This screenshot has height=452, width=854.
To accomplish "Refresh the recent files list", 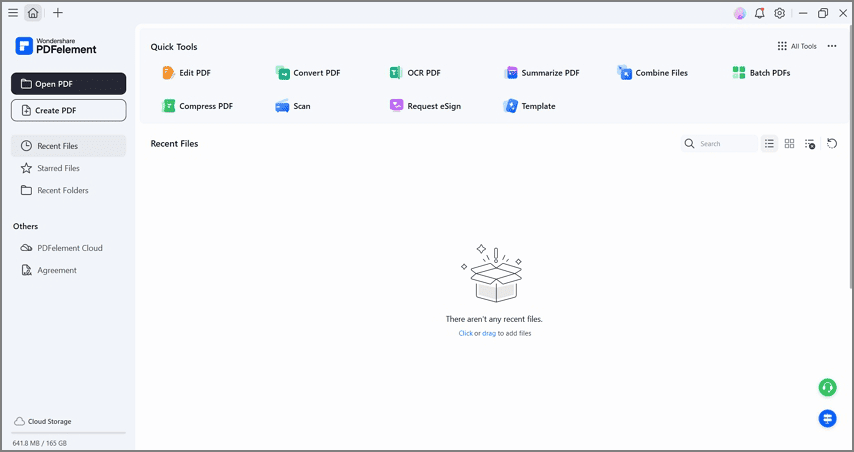I will 832,144.
